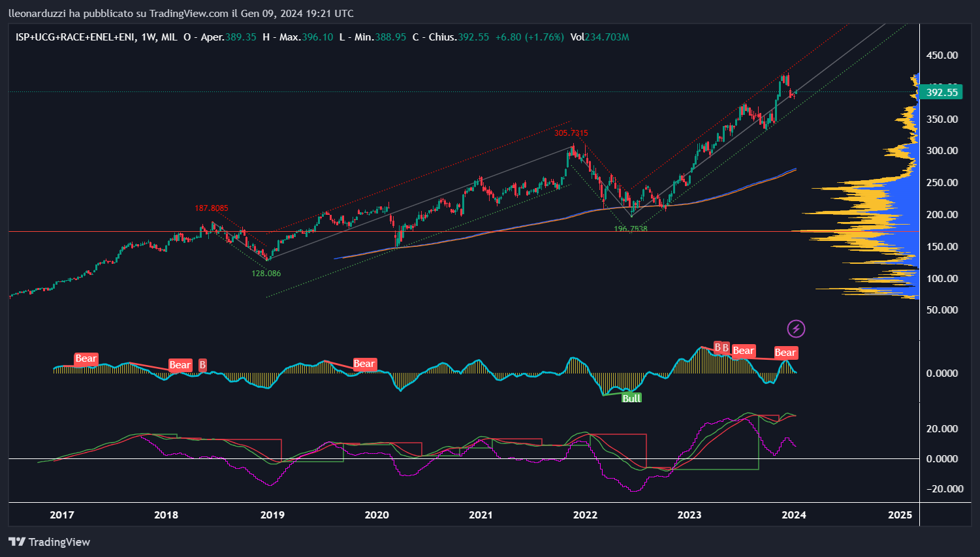Image resolution: width=980 pixels, height=557 pixels.
Task: Click the green Bull divergence label
Action: click(631, 398)
